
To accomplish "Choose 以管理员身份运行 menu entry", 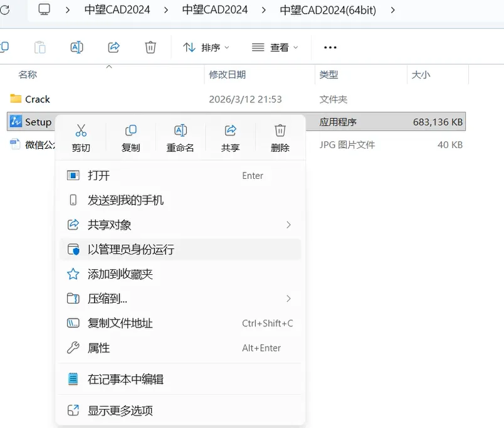I will pyautogui.click(x=181, y=249).
